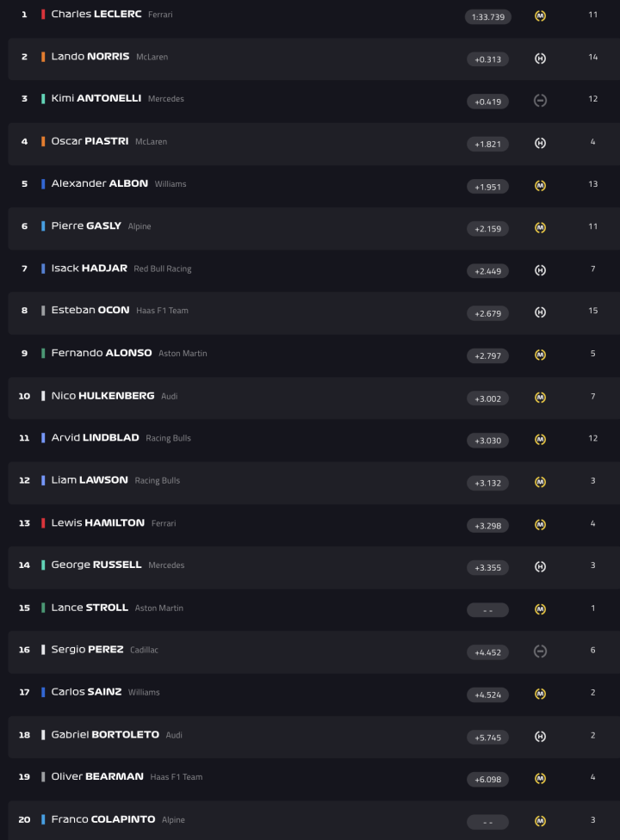Click the position number 19 for Oliver Bearman
The width and height of the screenshot is (620, 840).
(x=24, y=777)
